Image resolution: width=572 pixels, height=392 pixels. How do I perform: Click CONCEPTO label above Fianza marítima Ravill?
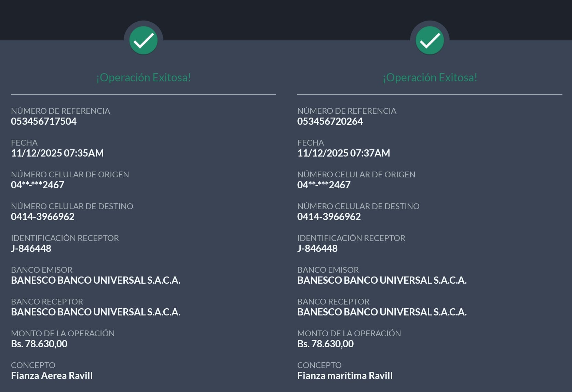click(319, 365)
